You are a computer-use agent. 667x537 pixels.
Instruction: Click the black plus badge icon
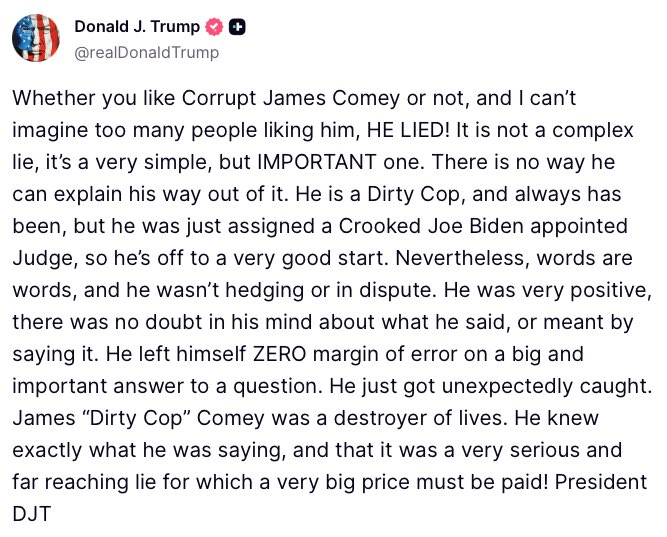(237, 27)
